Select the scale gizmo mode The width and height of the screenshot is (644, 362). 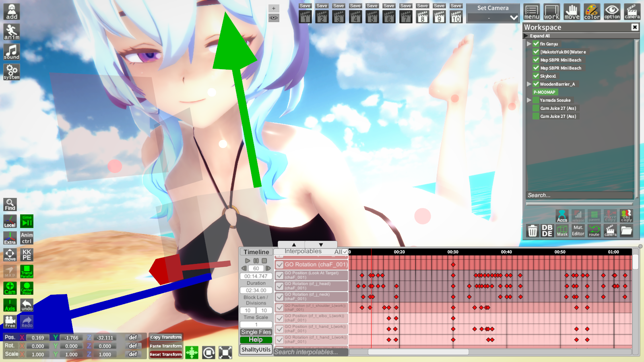click(225, 353)
